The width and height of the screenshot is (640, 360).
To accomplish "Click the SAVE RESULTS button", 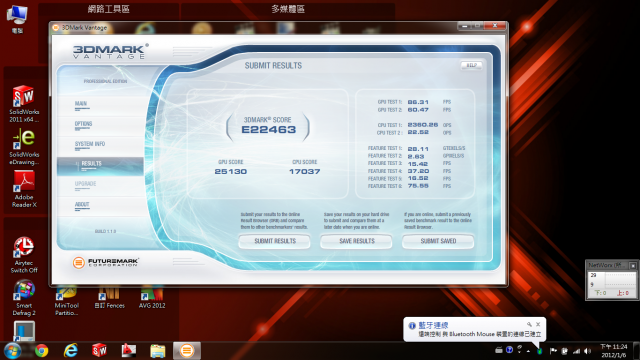I will point(356,241).
